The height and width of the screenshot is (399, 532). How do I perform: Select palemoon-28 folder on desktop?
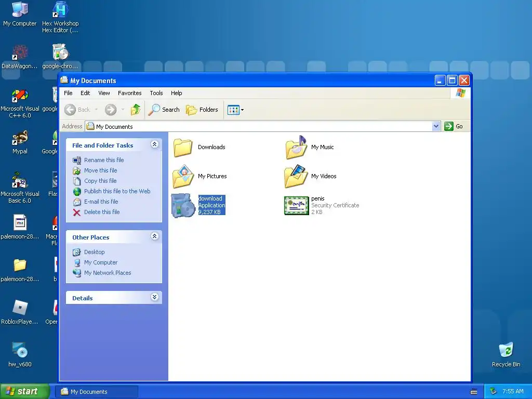(x=20, y=270)
